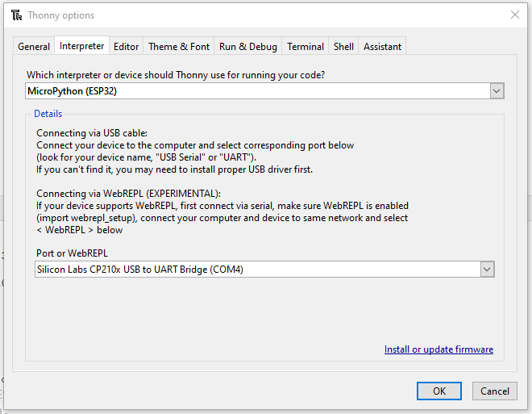Image resolution: width=532 pixels, height=414 pixels.
Task: Close the Thonny options dialog
Action: 515,15
